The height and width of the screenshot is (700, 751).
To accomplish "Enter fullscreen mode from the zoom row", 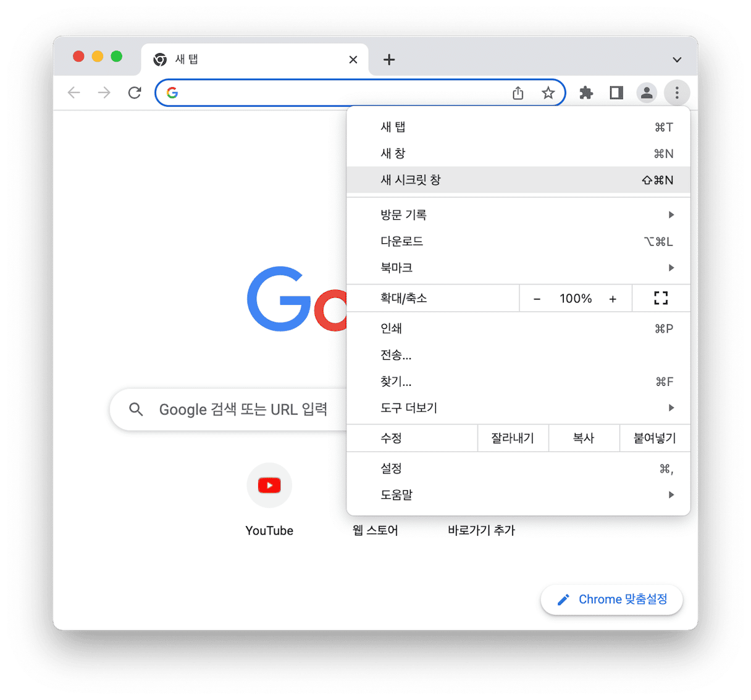I will coord(661,298).
